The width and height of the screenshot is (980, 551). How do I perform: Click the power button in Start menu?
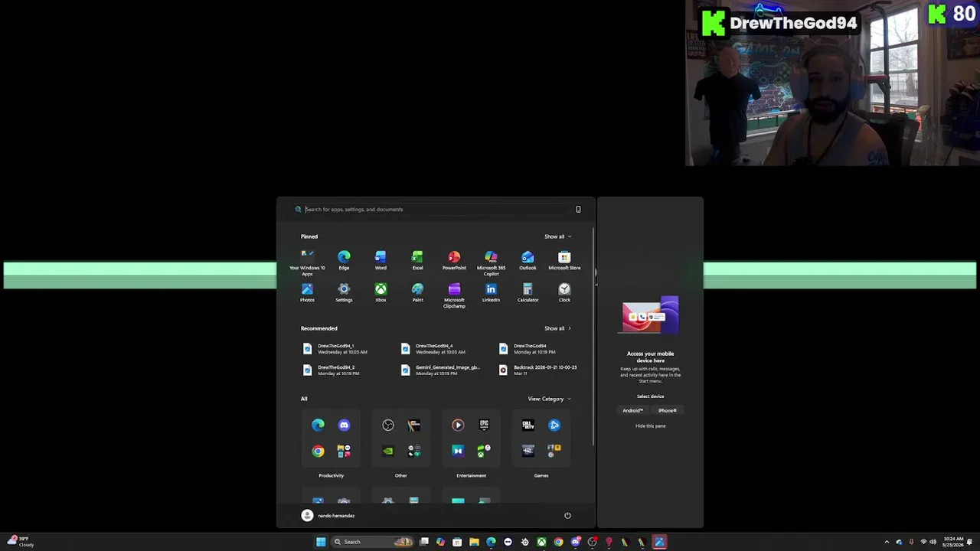click(x=567, y=516)
